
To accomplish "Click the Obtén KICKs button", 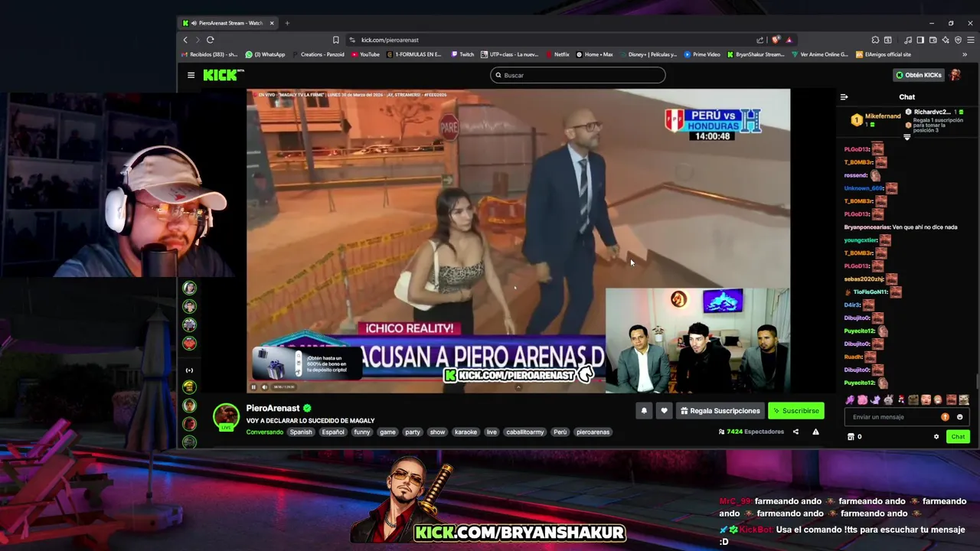I will click(x=919, y=75).
